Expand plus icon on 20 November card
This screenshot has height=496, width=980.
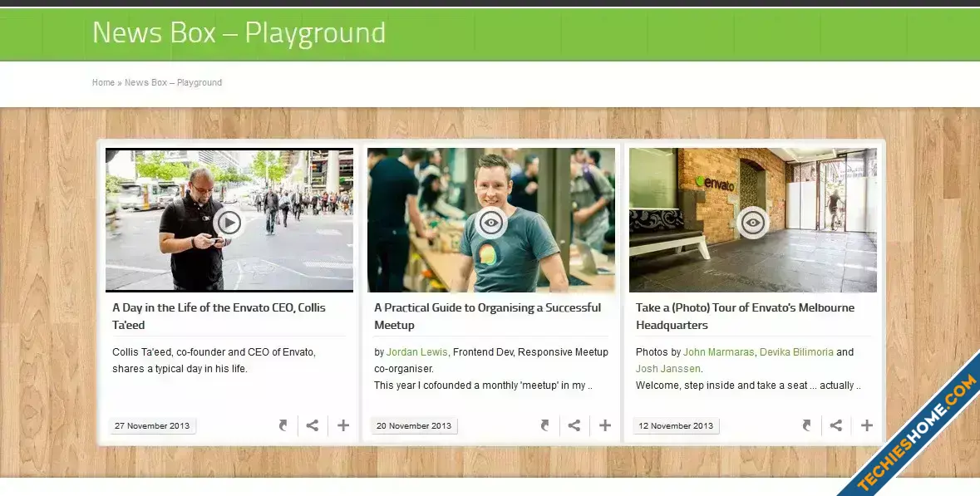click(x=605, y=425)
